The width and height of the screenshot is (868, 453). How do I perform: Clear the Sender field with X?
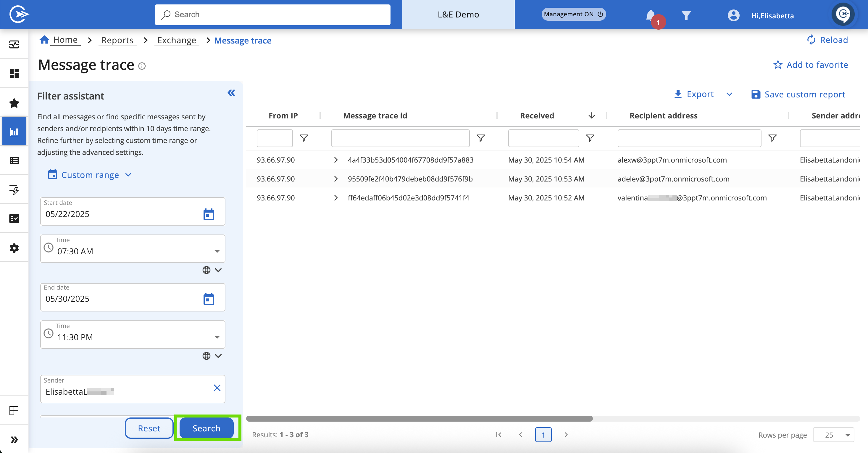[x=217, y=388]
